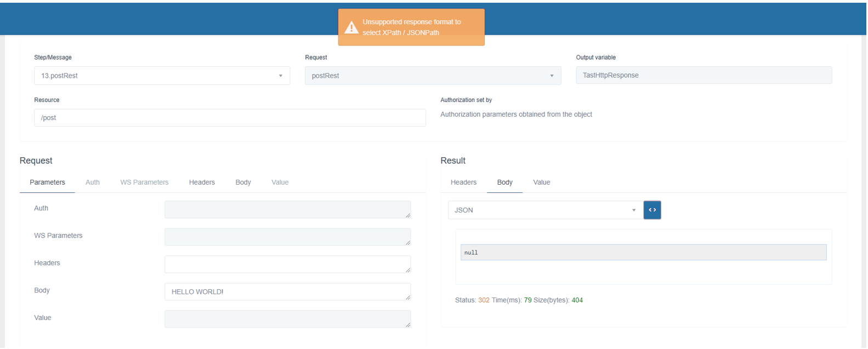This screenshot has height=349, width=868.
Task: Switch to the Request Auth tab
Action: tap(93, 182)
